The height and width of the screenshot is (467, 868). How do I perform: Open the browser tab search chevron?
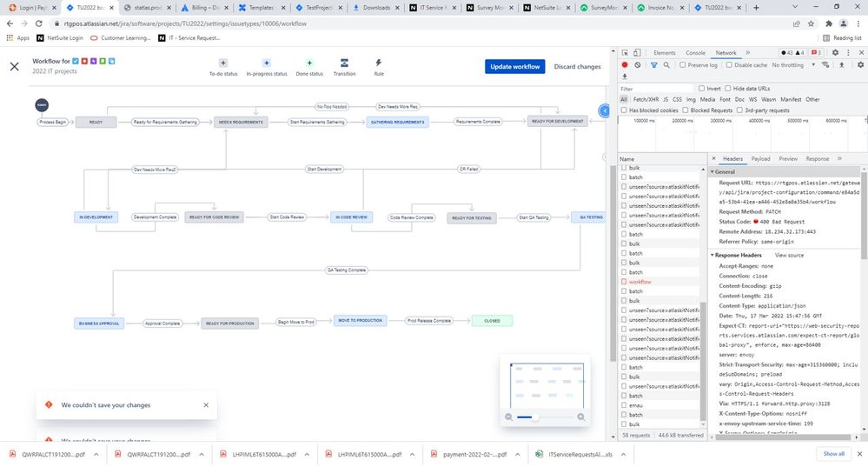795,7
